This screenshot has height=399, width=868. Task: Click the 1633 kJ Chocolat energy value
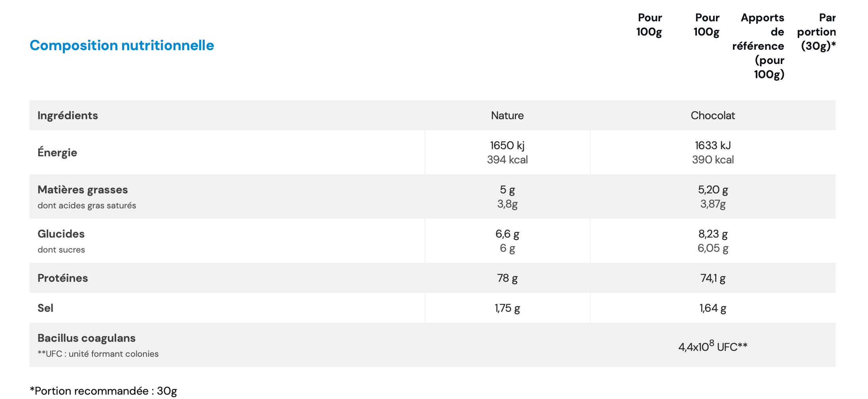pos(713,145)
